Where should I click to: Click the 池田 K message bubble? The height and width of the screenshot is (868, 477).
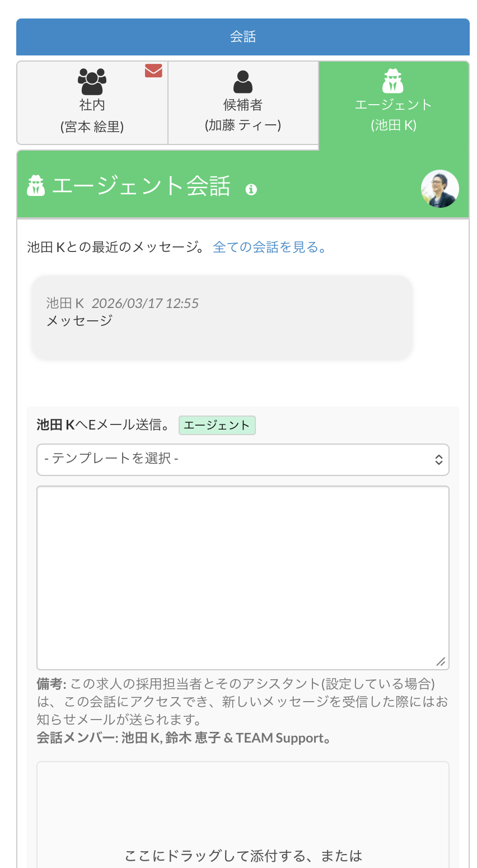[222, 317]
